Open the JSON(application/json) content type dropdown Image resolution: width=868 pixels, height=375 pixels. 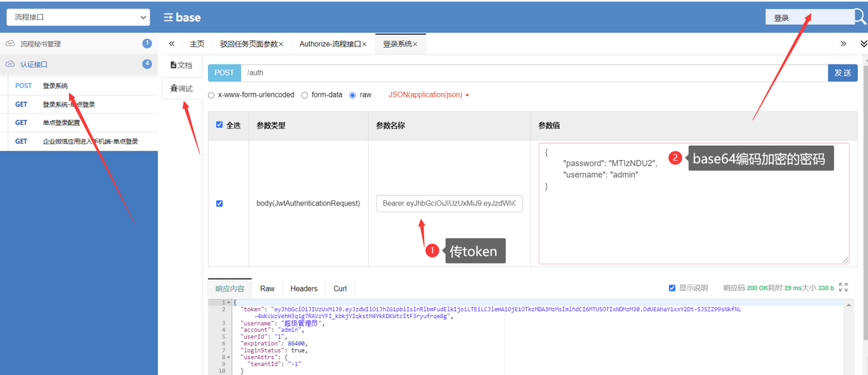tap(429, 95)
